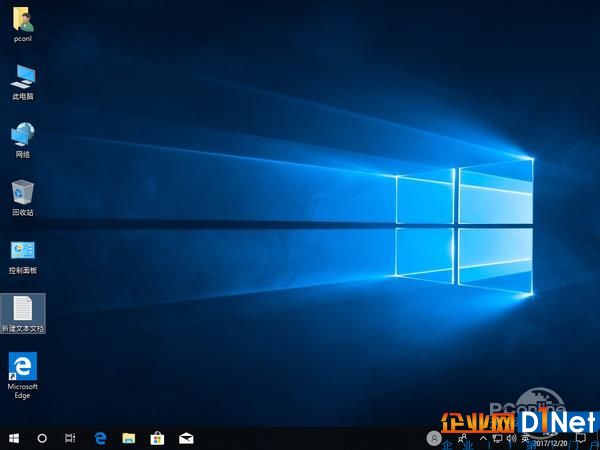The height and width of the screenshot is (450, 600).
Task: Open the Action Center notification icon
Action: 581,439
